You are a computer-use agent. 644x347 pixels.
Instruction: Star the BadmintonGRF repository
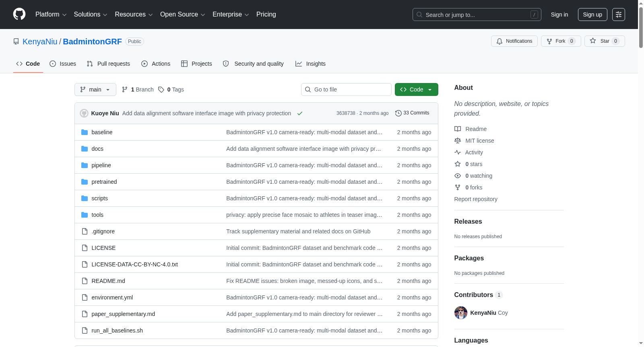[x=605, y=41]
